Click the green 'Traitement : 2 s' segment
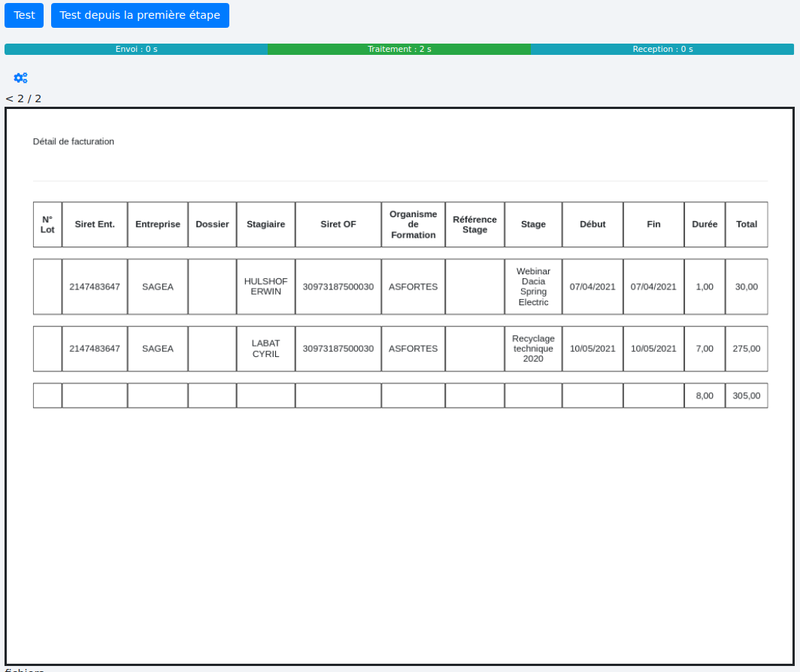 pyautogui.click(x=399, y=49)
